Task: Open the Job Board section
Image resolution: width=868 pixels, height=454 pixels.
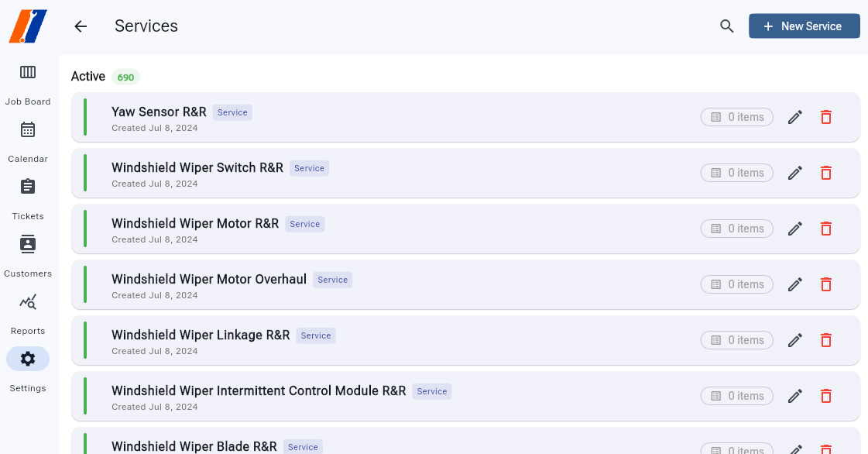Action: (x=28, y=81)
